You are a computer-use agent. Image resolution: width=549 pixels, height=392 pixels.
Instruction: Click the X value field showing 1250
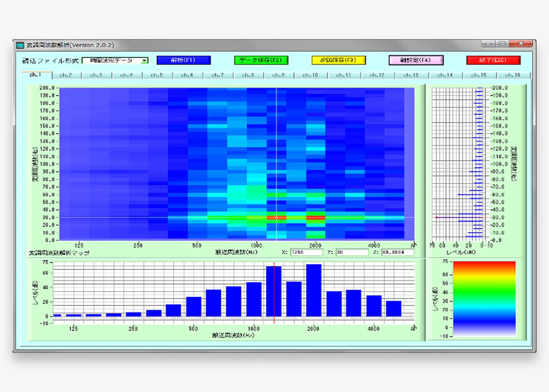[x=306, y=252]
